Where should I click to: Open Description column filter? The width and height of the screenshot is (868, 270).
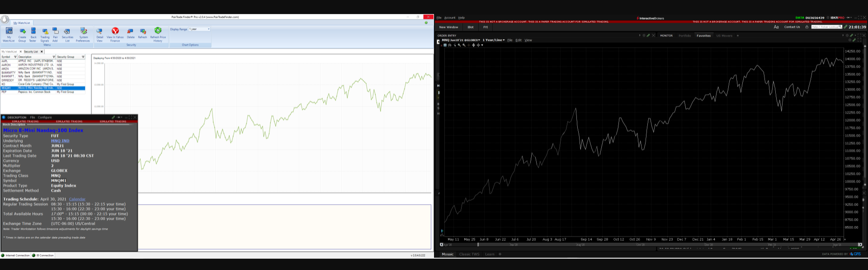click(54, 57)
